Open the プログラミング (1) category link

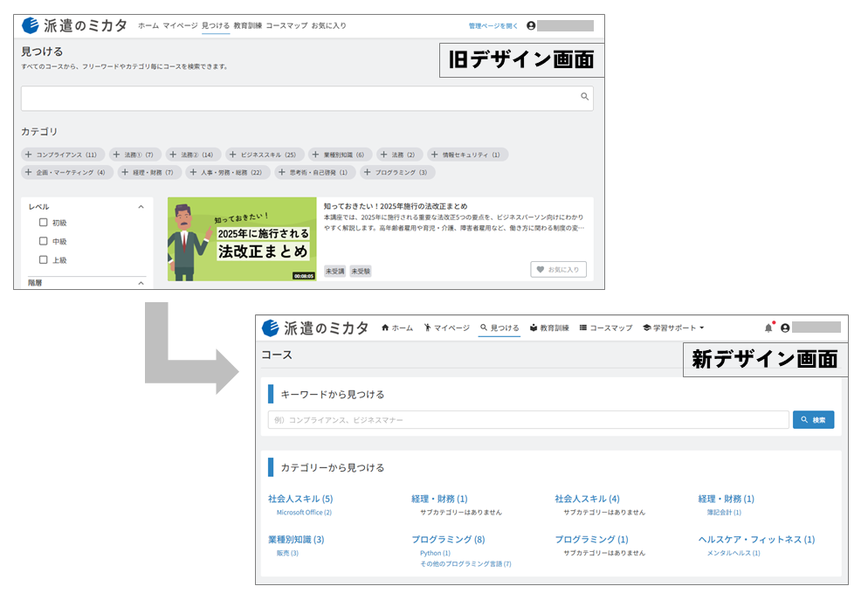(592, 539)
